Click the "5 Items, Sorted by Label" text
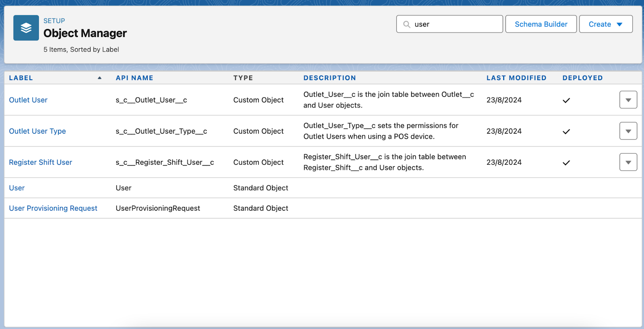644x329 pixels. [x=81, y=50]
